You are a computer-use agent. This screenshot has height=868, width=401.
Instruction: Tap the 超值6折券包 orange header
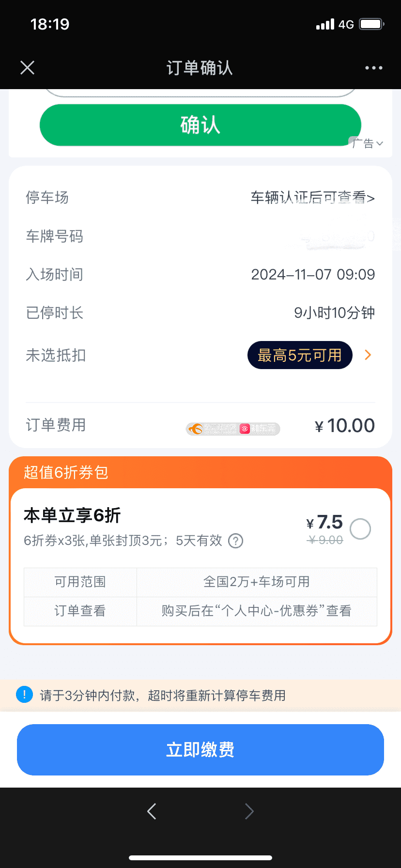tap(66, 472)
